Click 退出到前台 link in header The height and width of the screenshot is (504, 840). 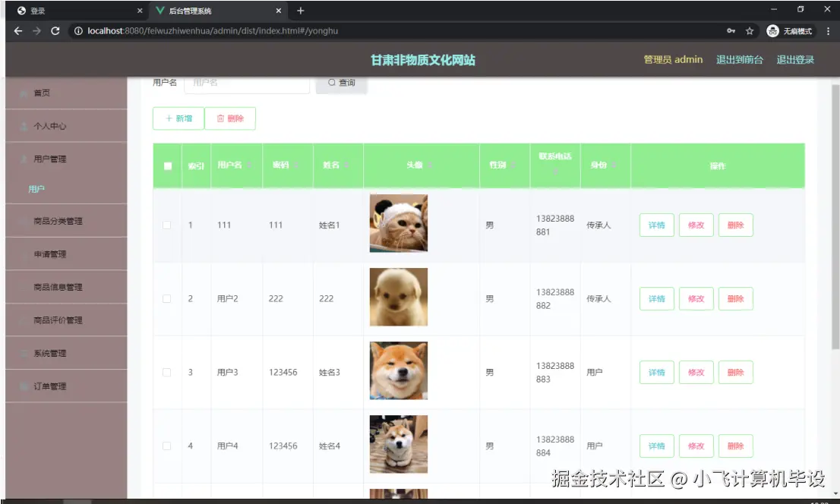click(x=739, y=59)
